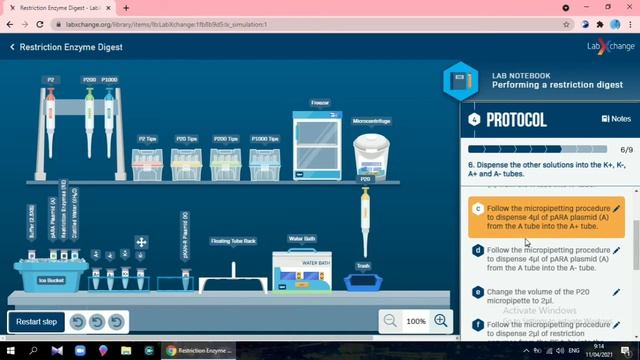
Task: Bookmark this page with the star
Action: click(566, 24)
